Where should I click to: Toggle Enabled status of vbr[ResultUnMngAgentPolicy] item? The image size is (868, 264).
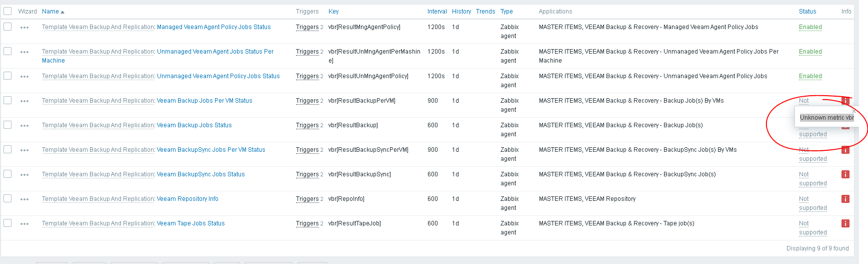810,76
